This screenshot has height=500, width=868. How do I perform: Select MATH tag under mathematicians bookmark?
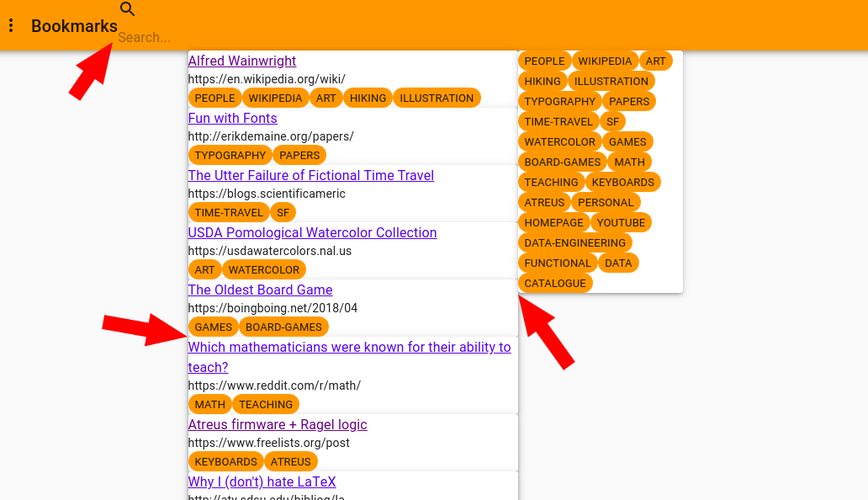pos(209,405)
